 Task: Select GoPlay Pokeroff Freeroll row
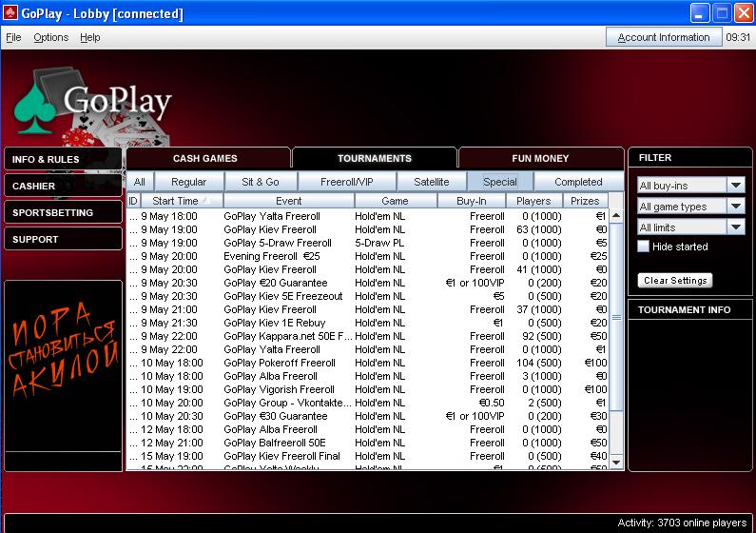click(x=368, y=363)
